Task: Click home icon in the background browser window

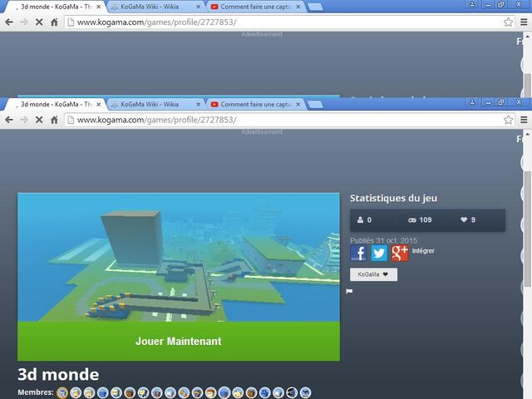Action: coord(54,22)
